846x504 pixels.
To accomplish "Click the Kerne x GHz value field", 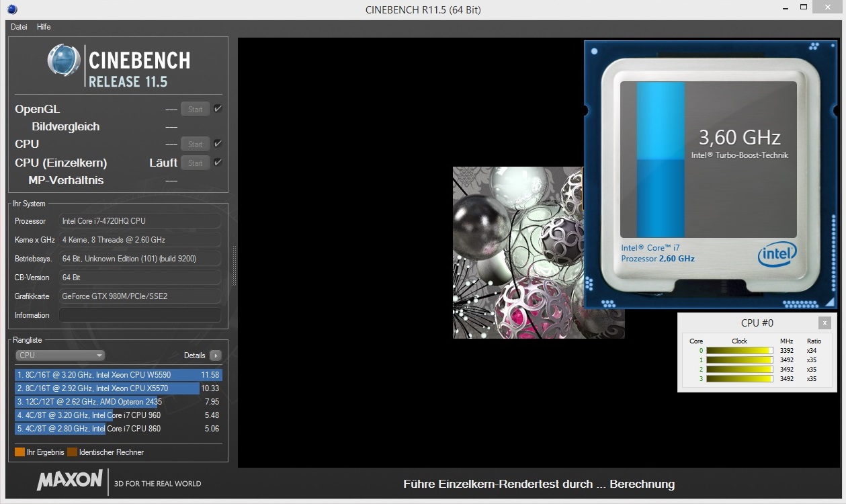I will (140, 240).
